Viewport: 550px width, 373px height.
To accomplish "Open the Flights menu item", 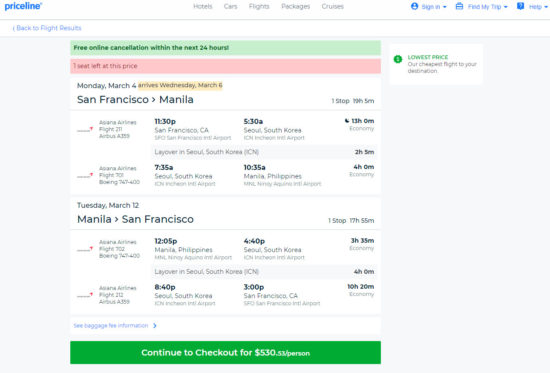I will click(x=259, y=6).
